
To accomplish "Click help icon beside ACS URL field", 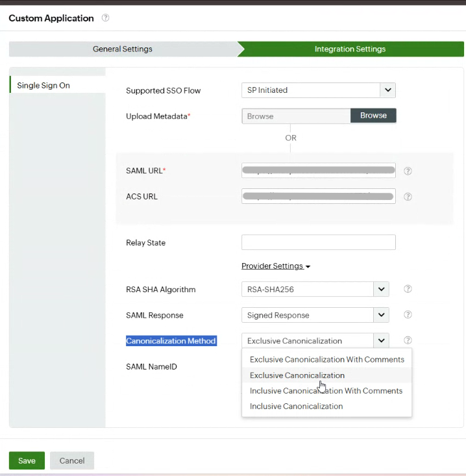I will [x=408, y=196].
